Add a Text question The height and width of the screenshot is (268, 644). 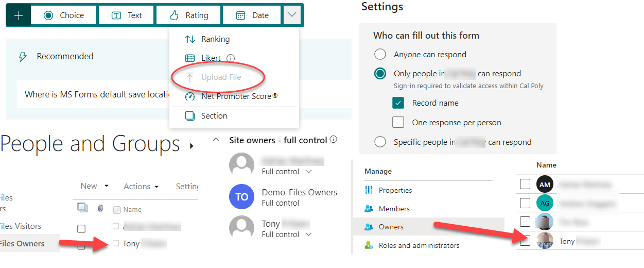coord(127,15)
